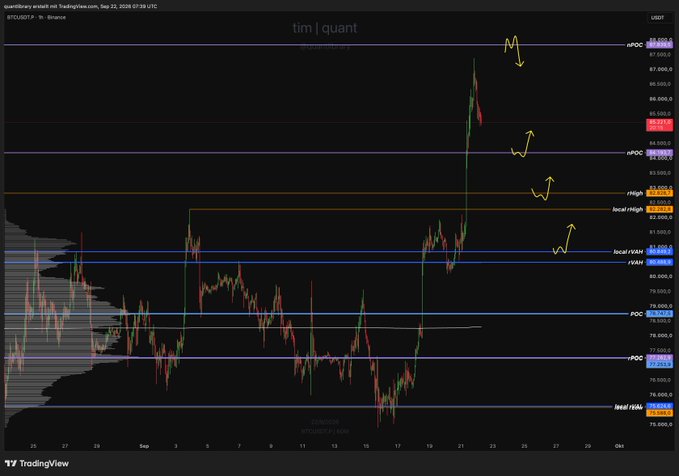Click the 87.000,0 price axis tick

pyautogui.click(x=660, y=69)
